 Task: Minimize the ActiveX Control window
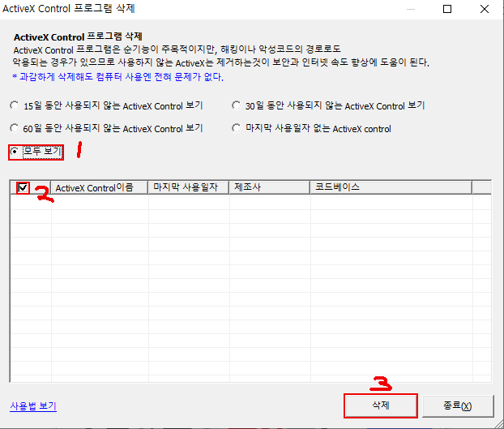[x=411, y=9]
